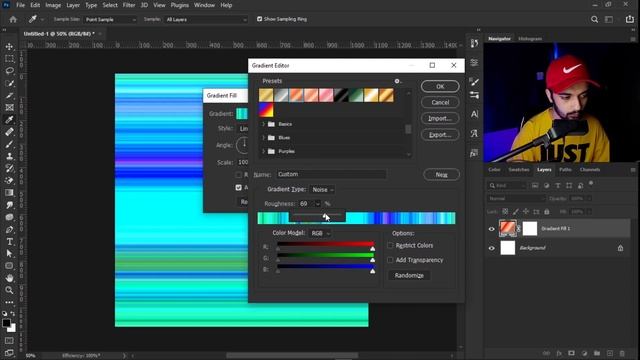Click the lock all padlock icon
640x360 pixels.
click(547, 211)
